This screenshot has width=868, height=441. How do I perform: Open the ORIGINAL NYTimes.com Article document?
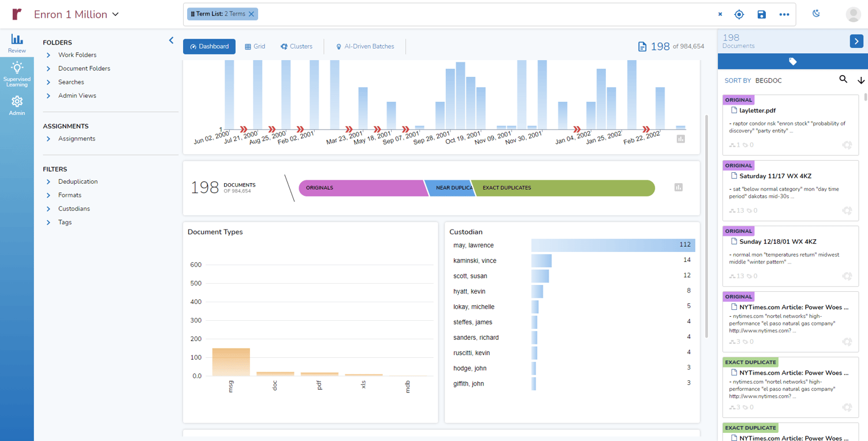pyautogui.click(x=794, y=307)
